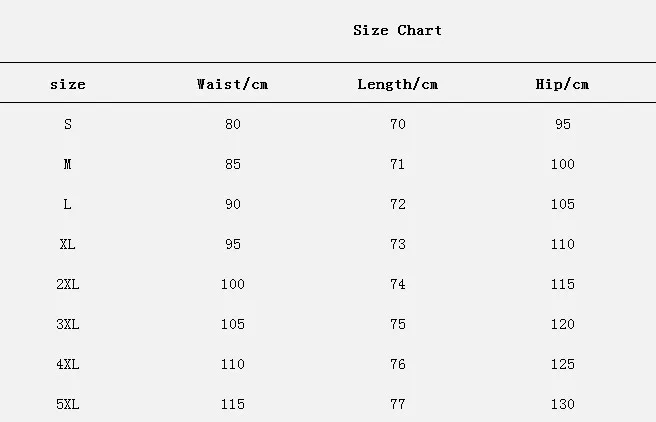656x422 pixels.
Task: Click the Size Chart title
Action: (397, 30)
